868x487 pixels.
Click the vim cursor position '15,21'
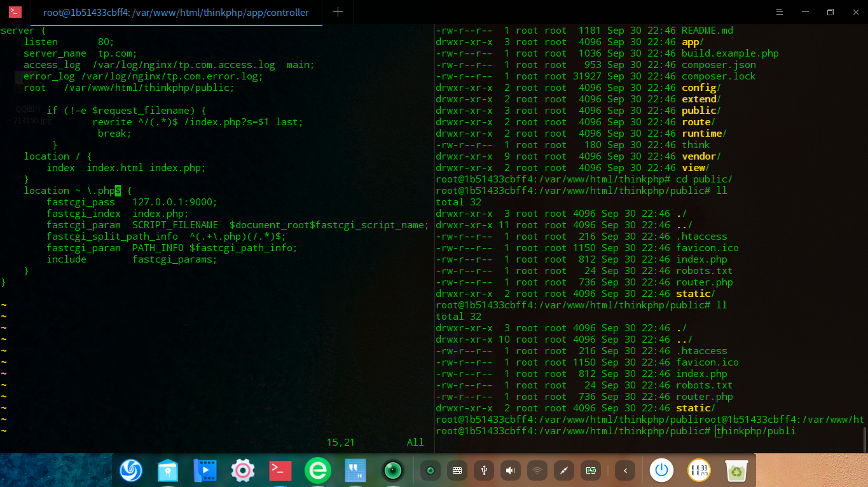341,442
